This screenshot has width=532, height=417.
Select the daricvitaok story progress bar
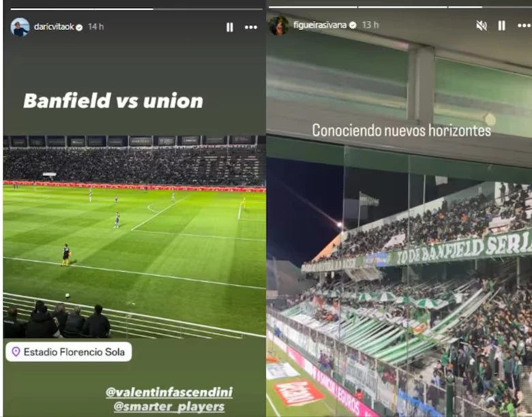(x=136, y=9)
